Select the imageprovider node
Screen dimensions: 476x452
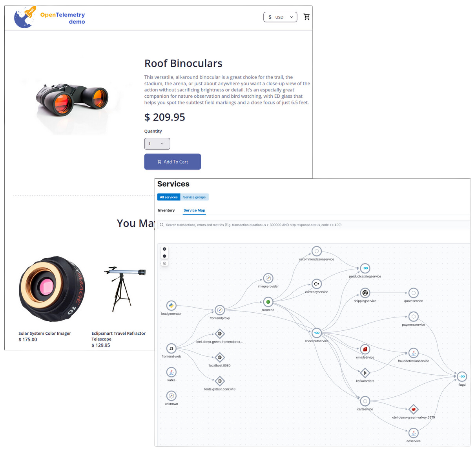click(x=268, y=278)
